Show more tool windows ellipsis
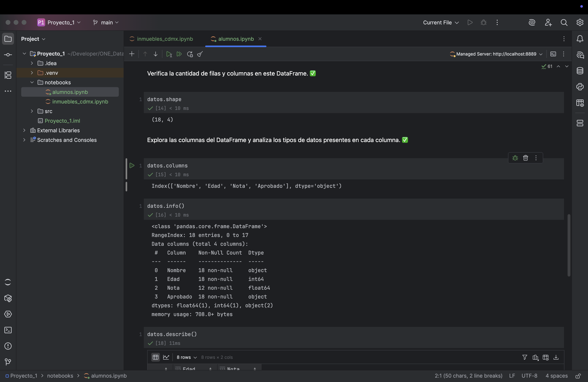 (8, 91)
